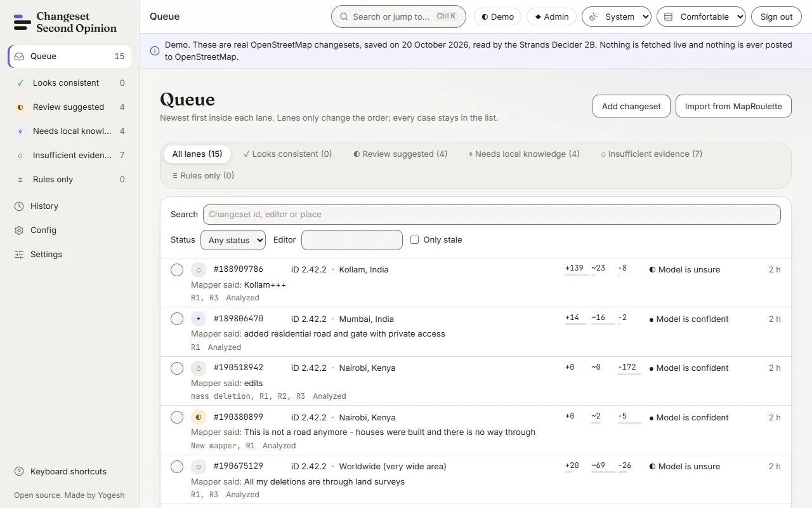The width and height of the screenshot is (812, 508).
Task: Open changeset #188909786 link
Action: click(239, 269)
